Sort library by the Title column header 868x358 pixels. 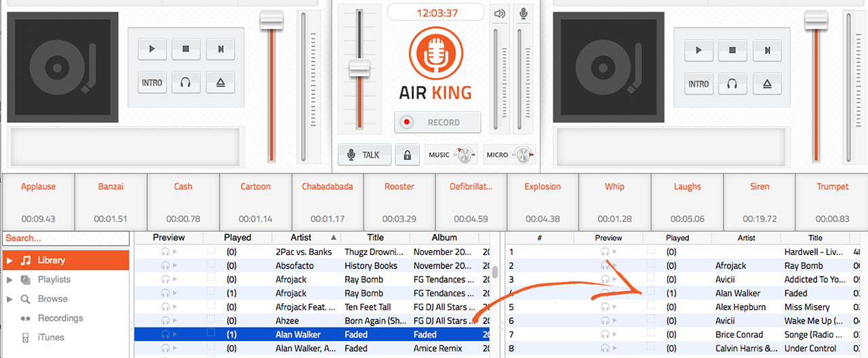(x=375, y=237)
